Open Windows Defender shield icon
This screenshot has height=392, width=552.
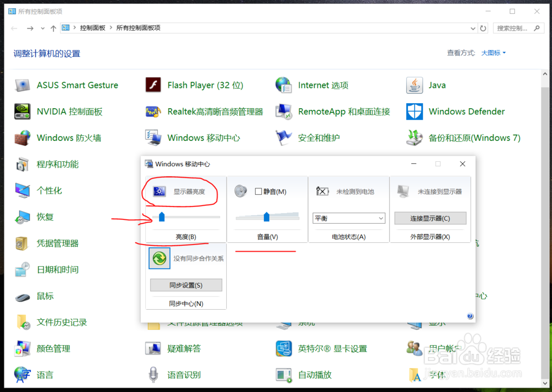(415, 112)
